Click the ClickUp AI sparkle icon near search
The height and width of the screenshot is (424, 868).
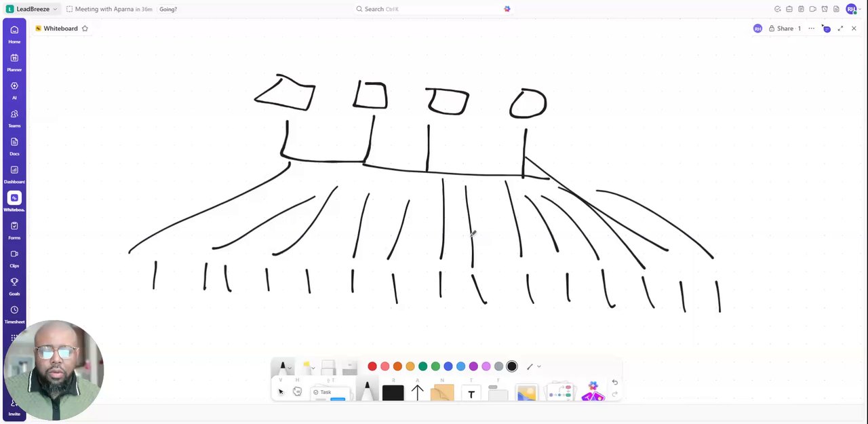[507, 9]
